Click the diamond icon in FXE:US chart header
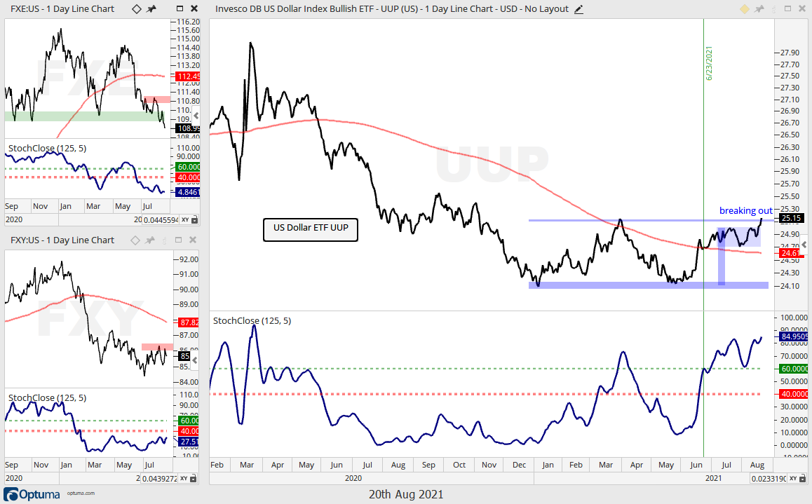The image size is (812, 504). coord(136,9)
